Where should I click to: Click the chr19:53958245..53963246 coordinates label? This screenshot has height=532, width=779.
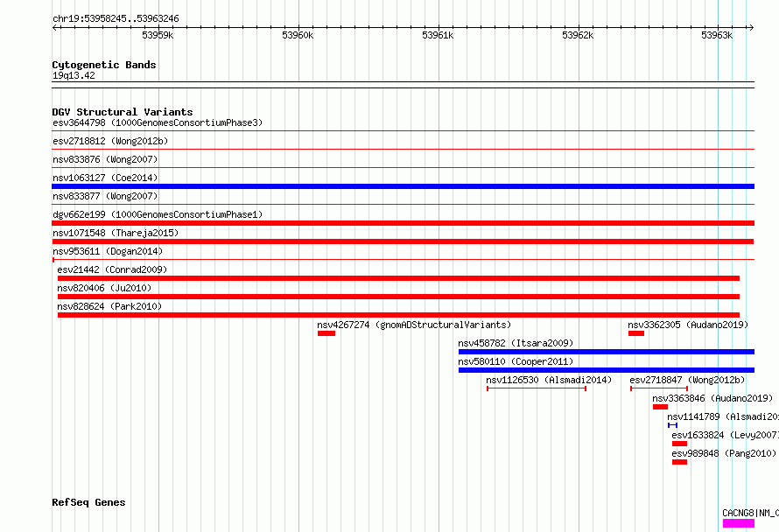click(116, 18)
